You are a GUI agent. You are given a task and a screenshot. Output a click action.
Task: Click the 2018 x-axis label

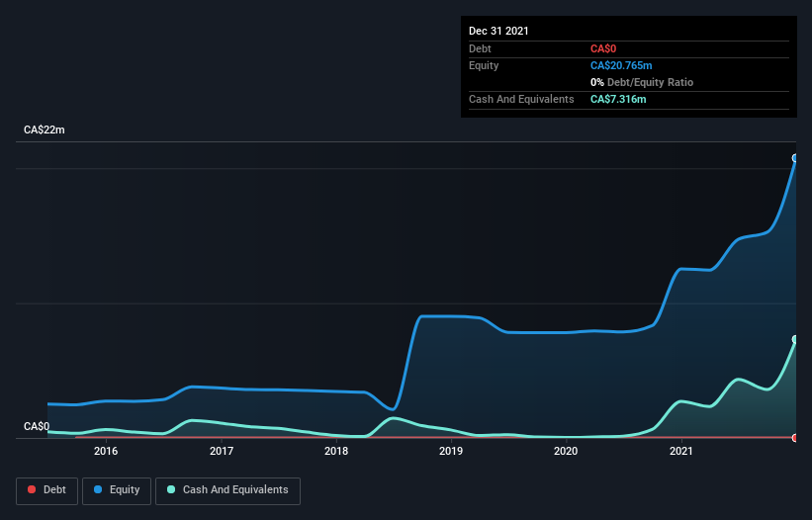point(336,451)
